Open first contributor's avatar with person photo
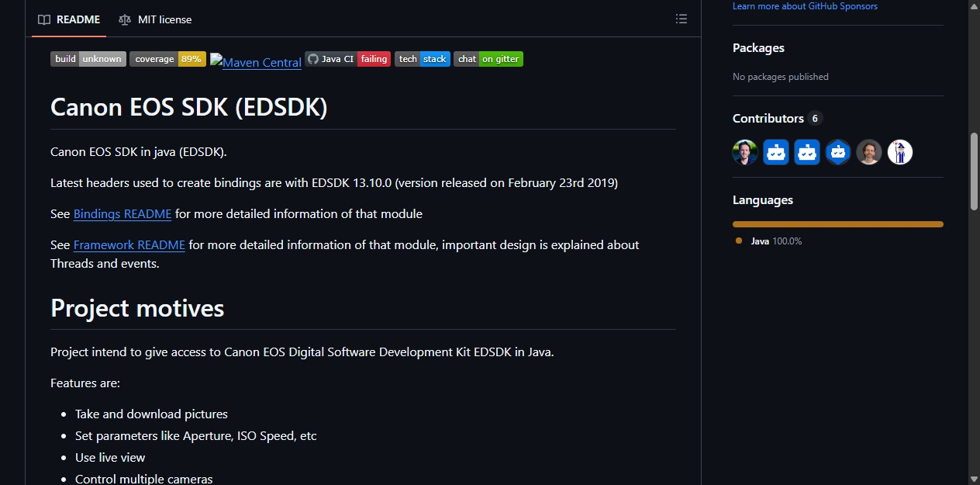Viewport: 980px width, 485px height. 745,152
